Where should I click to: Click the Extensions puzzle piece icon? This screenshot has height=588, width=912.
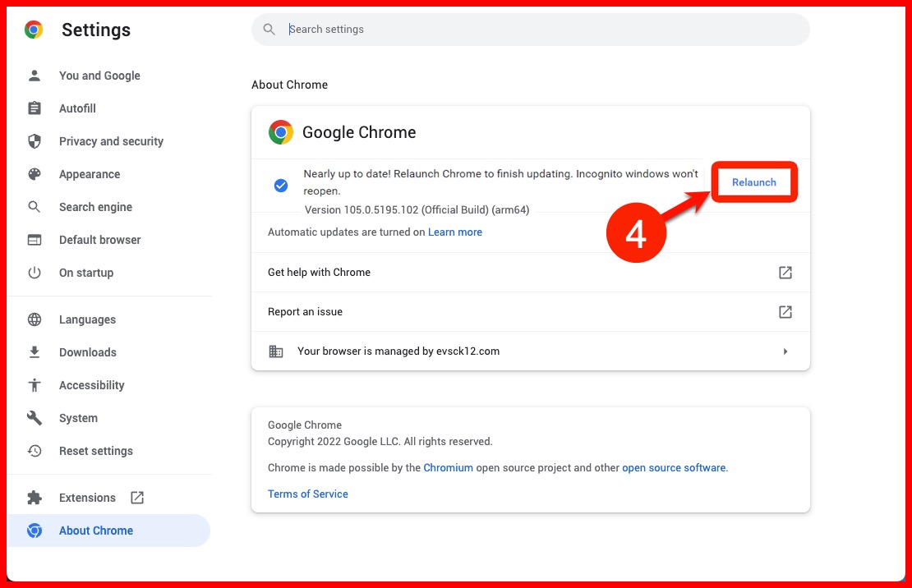click(x=35, y=498)
